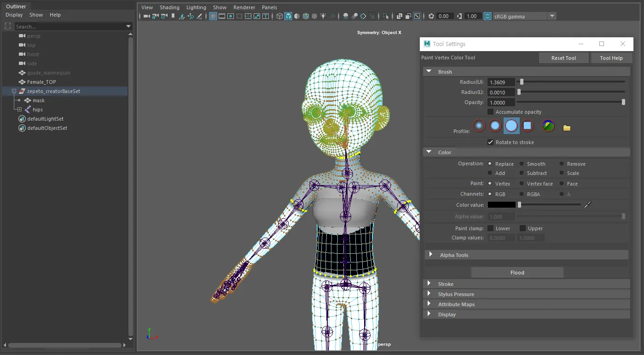644x355 pixels.
Task: Open the Renderer menu
Action: [244, 7]
